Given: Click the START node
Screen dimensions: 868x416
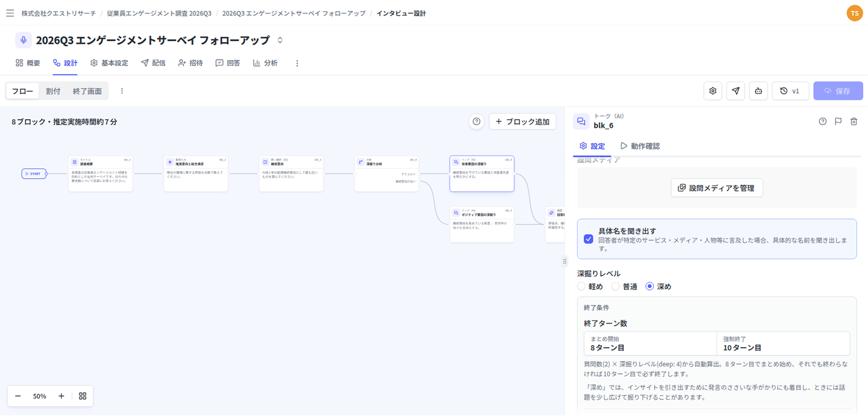Looking at the screenshot, I should click(x=34, y=174).
